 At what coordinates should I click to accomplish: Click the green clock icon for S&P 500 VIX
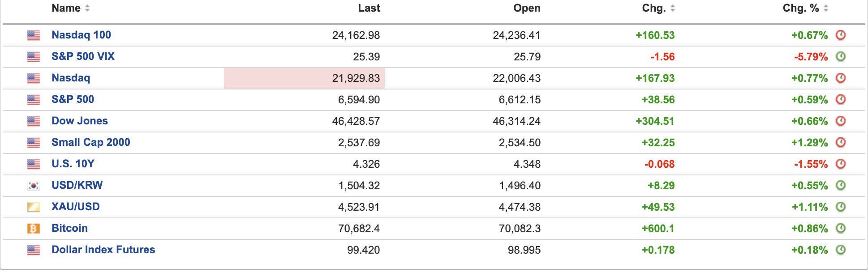coord(841,56)
